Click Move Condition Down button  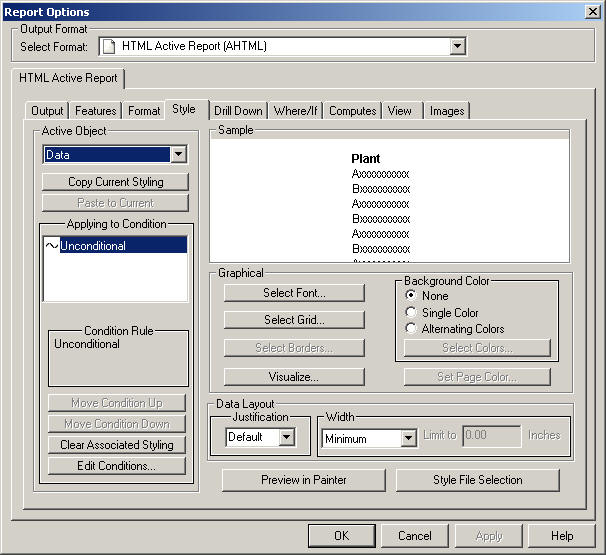click(117, 424)
